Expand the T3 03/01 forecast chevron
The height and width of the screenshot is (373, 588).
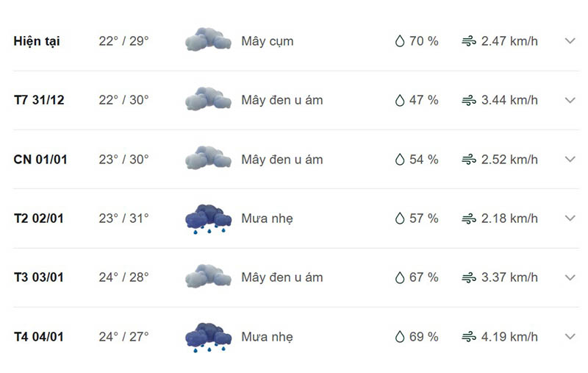point(570,277)
